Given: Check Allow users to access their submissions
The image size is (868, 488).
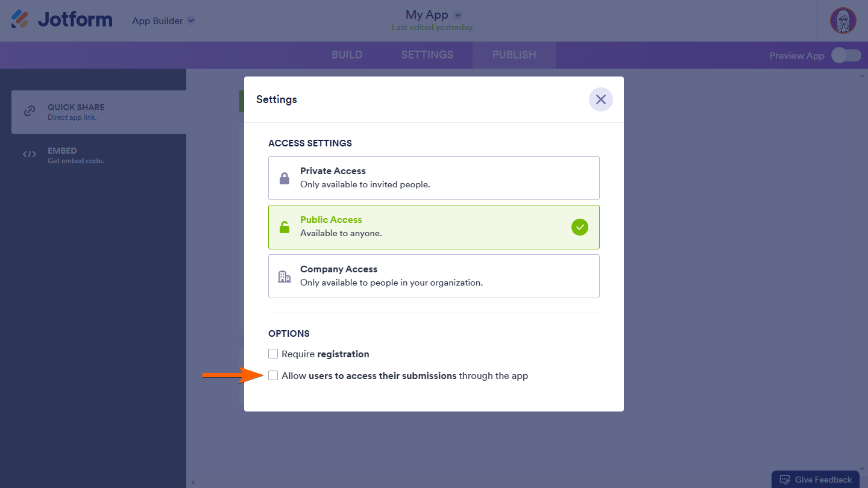Looking at the screenshot, I should [x=274, y=375].
